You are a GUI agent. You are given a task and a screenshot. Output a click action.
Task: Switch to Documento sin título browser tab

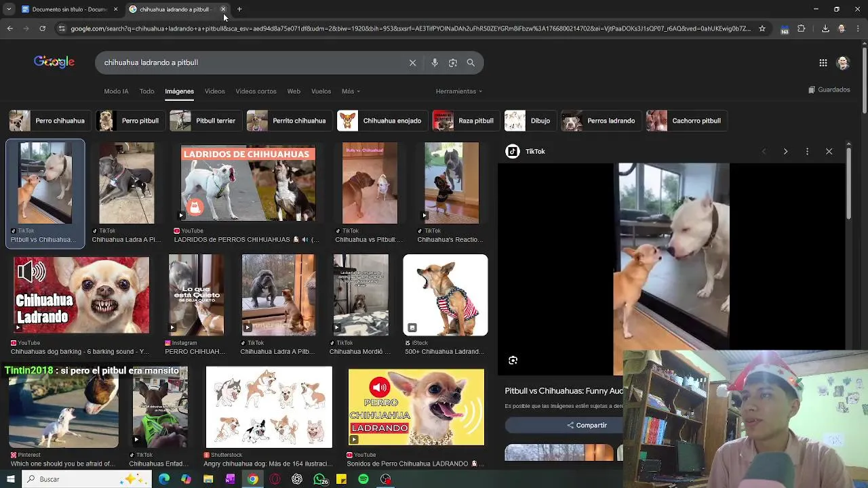pos(69,9)
